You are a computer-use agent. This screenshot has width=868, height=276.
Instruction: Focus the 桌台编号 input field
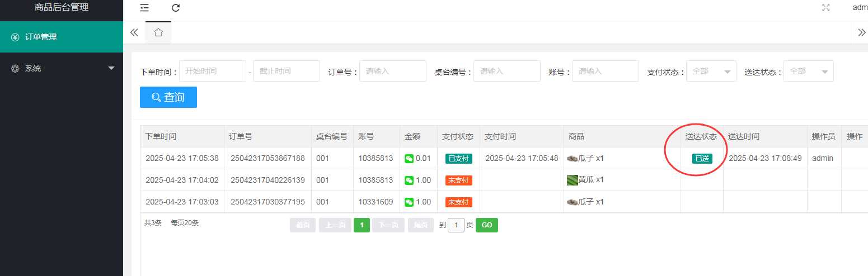pos(506,71)
